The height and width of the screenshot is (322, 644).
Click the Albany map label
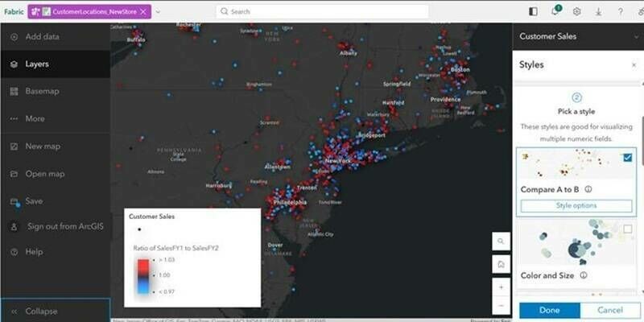(349, 53)
